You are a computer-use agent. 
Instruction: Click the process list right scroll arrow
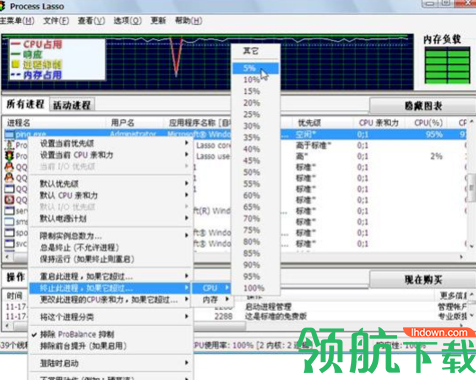point(461,257)
